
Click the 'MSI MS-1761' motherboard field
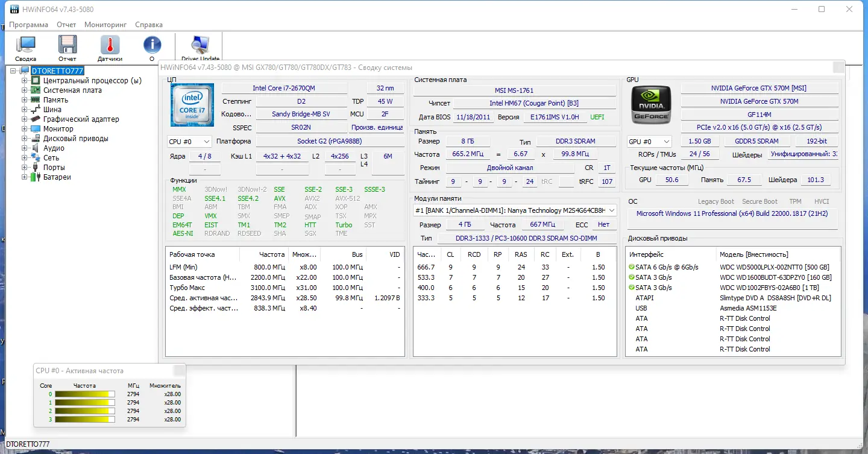(514, 90)
